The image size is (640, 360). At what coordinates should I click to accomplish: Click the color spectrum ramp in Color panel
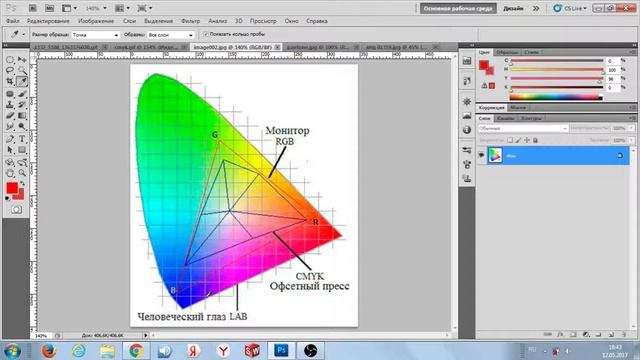click(556, 97)
